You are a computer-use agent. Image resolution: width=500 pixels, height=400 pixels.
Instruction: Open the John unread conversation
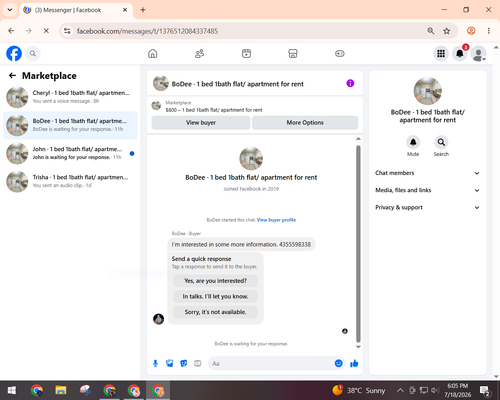click(x=70, y=153)
